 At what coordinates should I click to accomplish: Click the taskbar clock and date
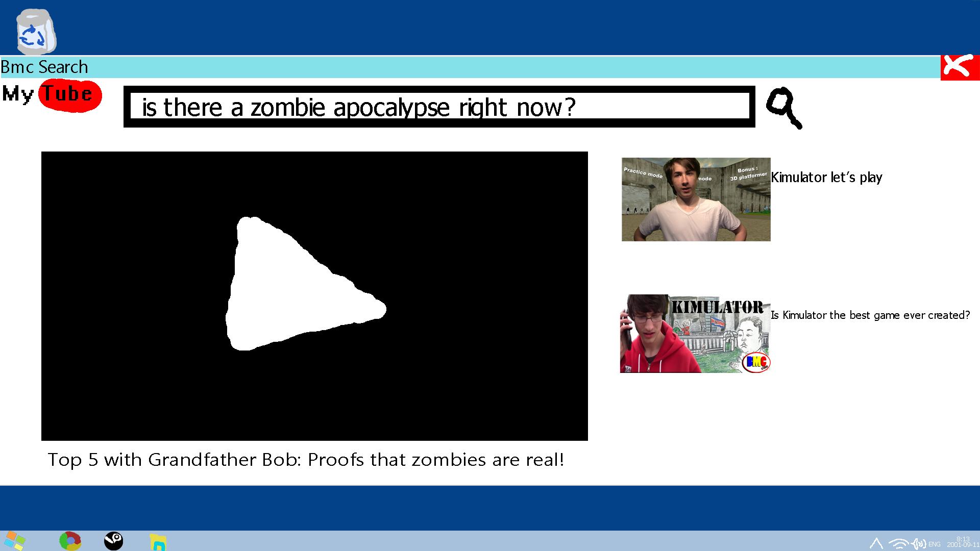coord(963,542)
